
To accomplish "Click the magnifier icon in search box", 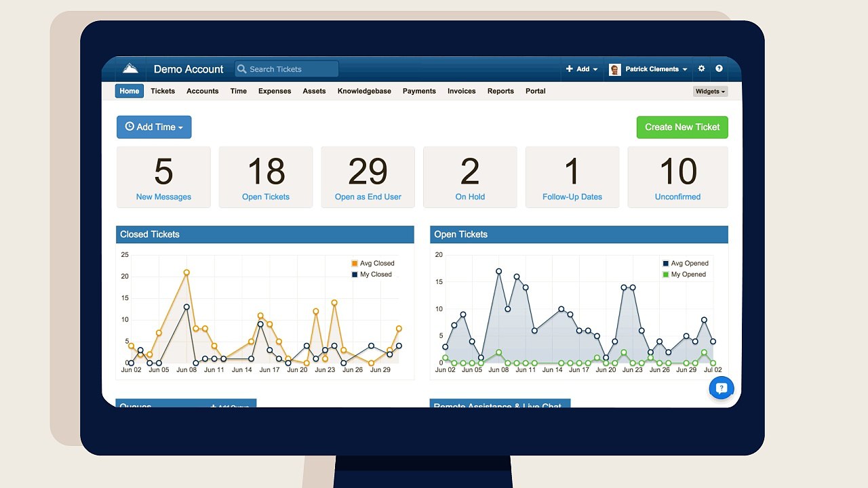I will (x=242, y=69).
